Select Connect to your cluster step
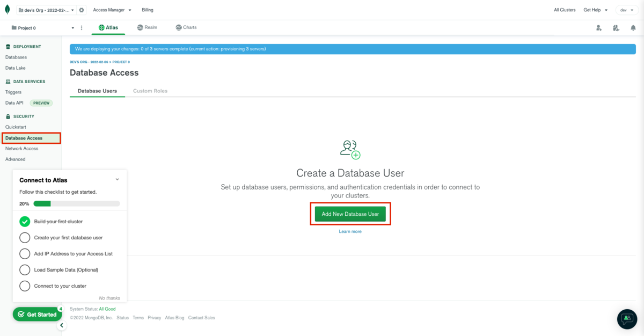644x336 pixels. click(x=60, y=286)
